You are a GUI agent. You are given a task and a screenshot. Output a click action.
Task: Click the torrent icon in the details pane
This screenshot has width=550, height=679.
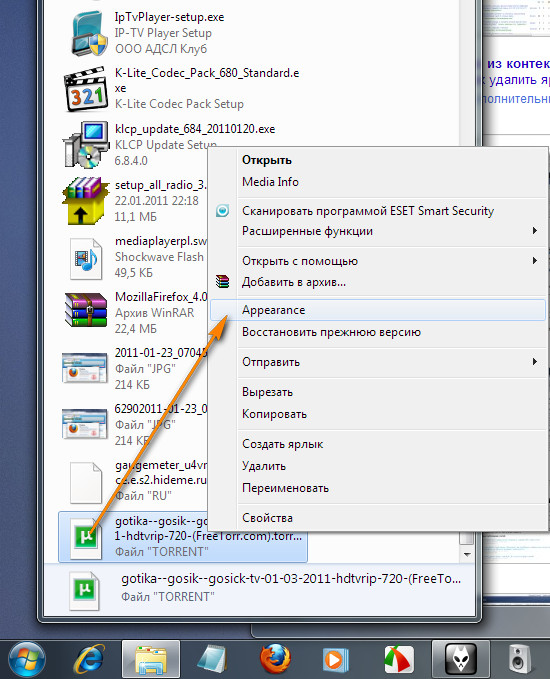pos(84,590)
